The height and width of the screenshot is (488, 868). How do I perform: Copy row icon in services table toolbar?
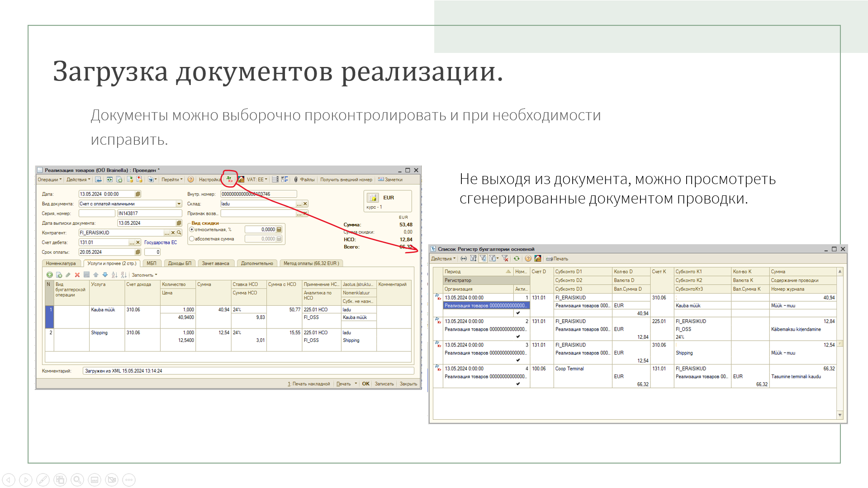tap(59, 275)
